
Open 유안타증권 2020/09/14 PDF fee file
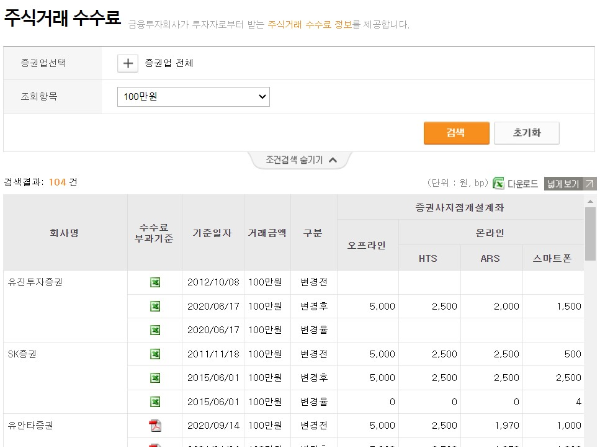(x=155, y=426)
